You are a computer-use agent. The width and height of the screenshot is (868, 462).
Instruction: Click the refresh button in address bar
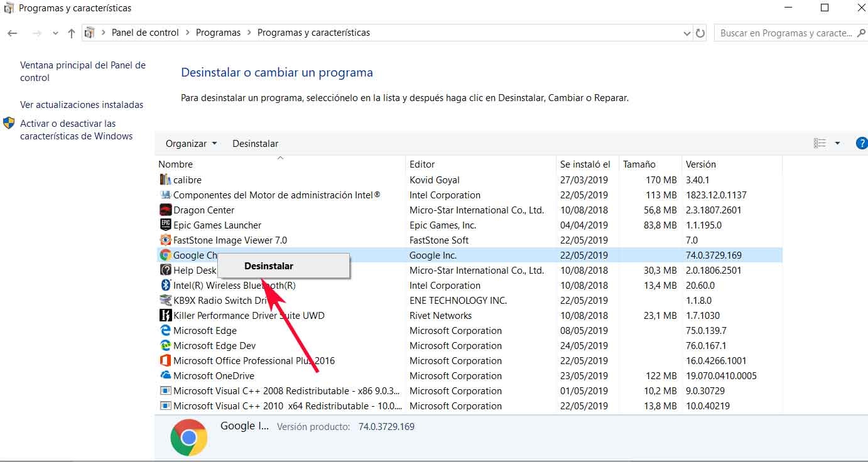[x=701, y=33]
